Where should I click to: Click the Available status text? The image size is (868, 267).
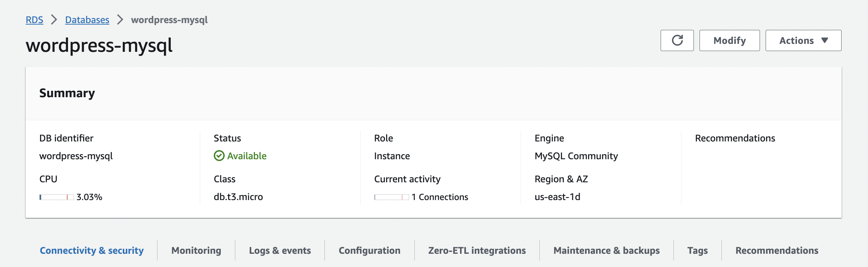[247, 156]
